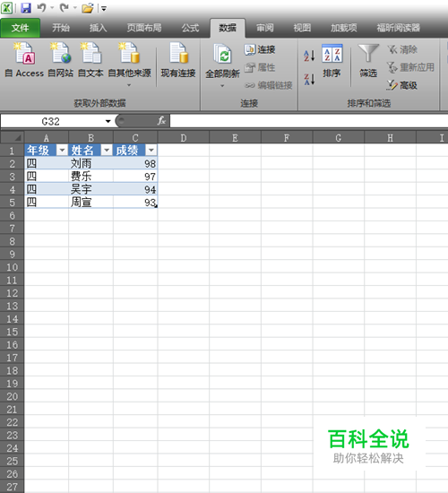Select cell containing 刘雨
This screenshot has width=448, height=493.
[x=90, y=163]
